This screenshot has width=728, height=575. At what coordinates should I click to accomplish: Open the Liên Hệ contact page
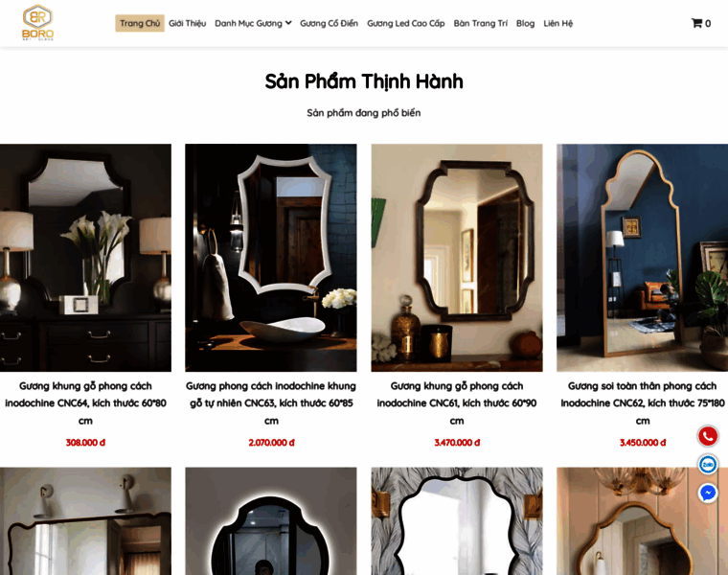coord(558,23)
